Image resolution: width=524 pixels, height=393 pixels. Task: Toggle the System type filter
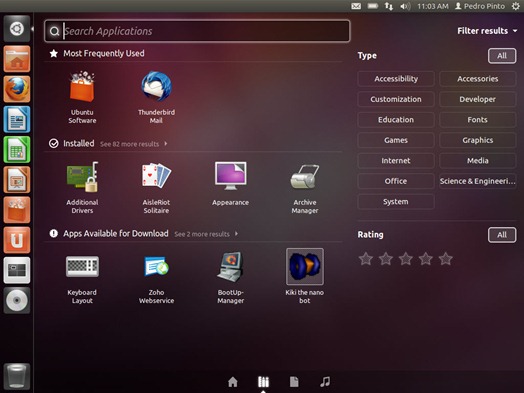tap(396, 202)
